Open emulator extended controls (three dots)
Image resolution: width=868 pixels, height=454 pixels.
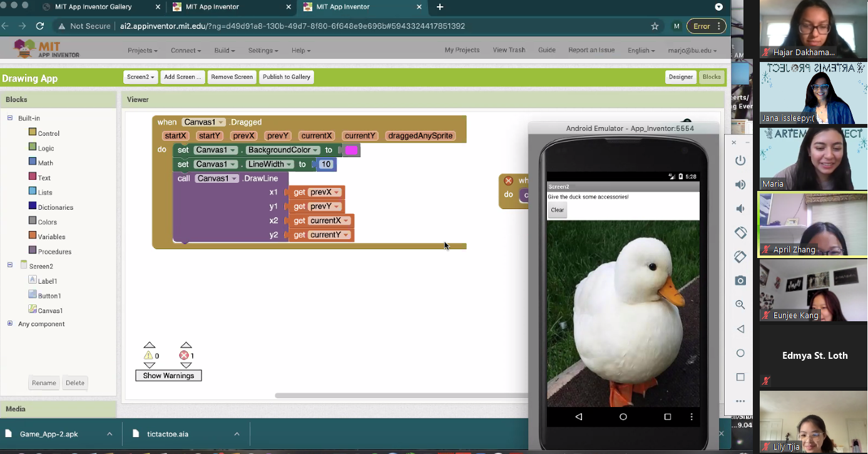click(x=740, y=401)
